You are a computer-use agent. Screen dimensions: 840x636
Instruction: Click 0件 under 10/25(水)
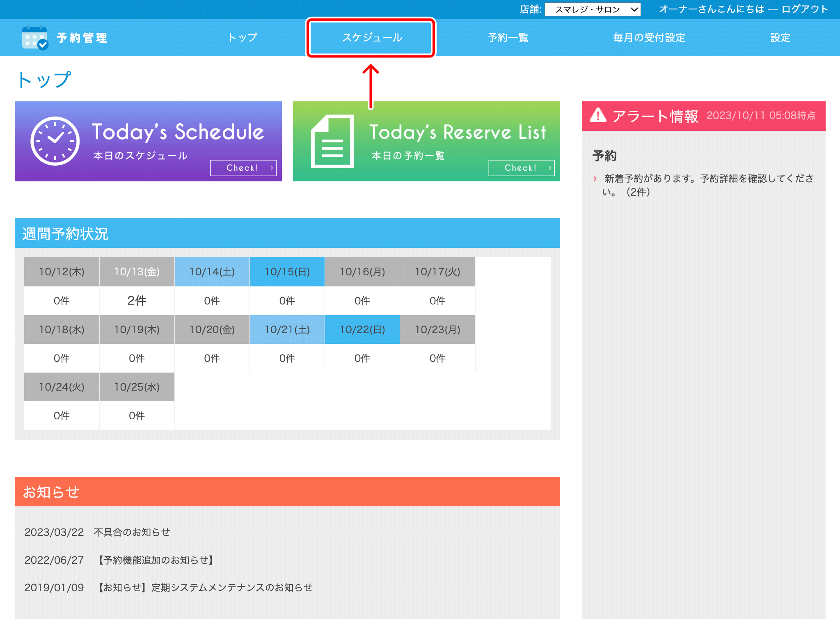coord(137,416)
